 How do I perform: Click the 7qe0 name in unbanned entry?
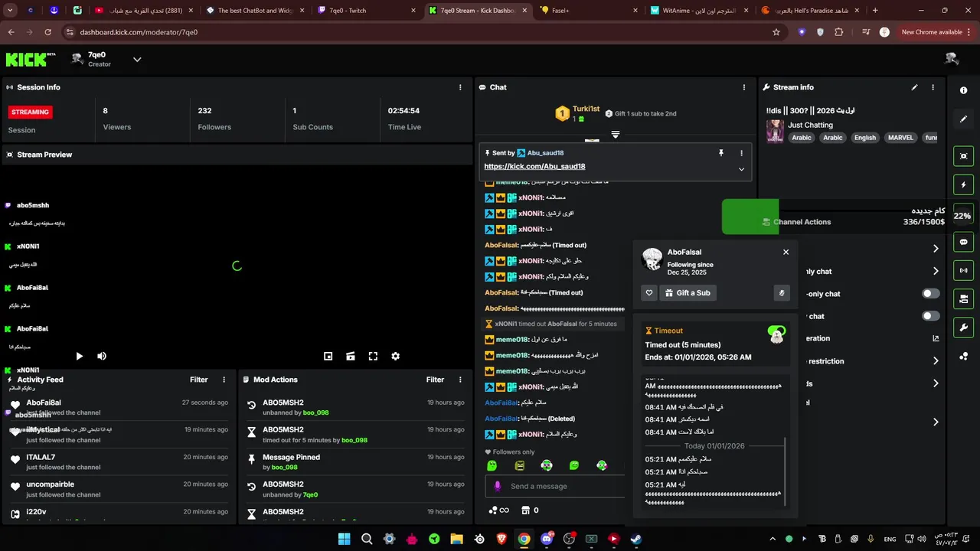(310, 495)
